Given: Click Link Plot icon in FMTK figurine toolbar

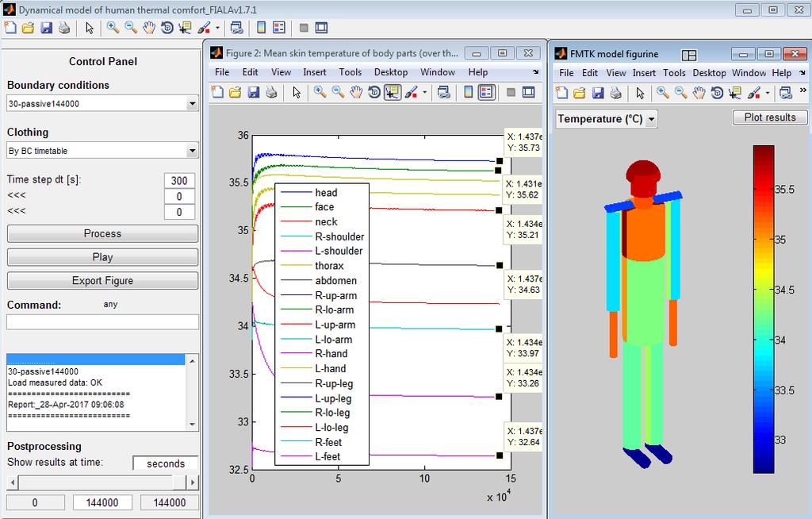Looking at the screenshot, I should click(786, 93).
